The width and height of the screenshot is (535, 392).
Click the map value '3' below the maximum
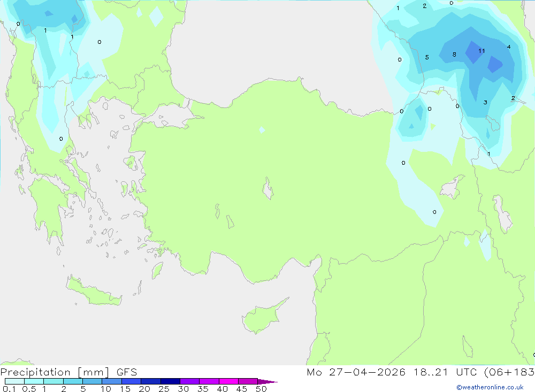click(485, 102)
